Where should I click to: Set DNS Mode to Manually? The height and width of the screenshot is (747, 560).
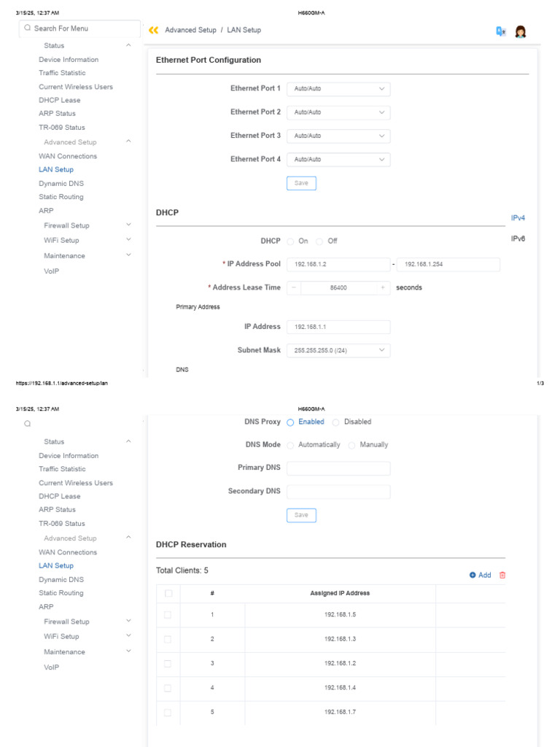click(x=352, y=445)
